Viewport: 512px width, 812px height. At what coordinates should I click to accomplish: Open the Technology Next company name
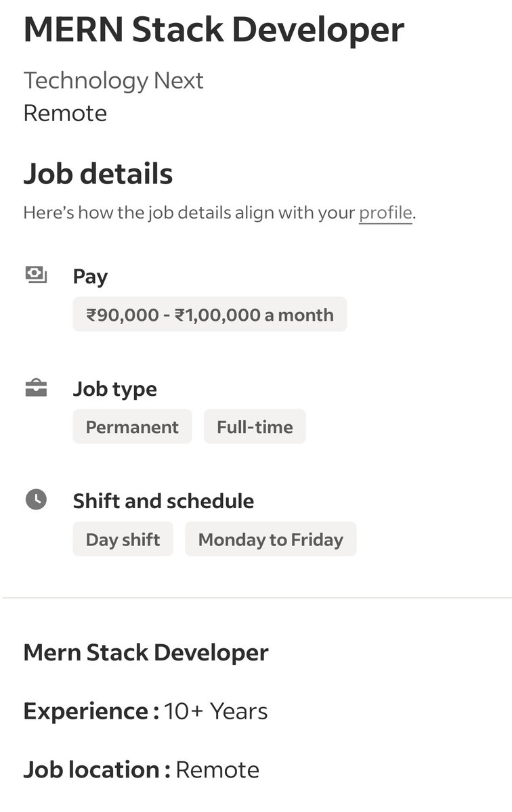click(x=114, y=81)
